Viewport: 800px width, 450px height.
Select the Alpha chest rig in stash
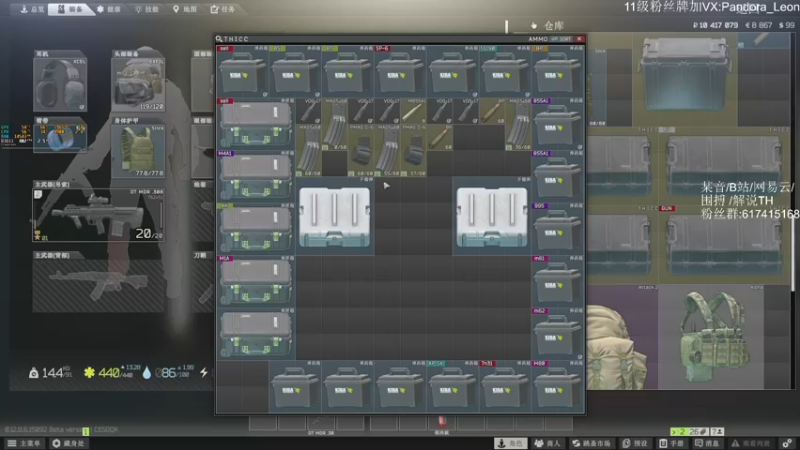pos(711,337)
